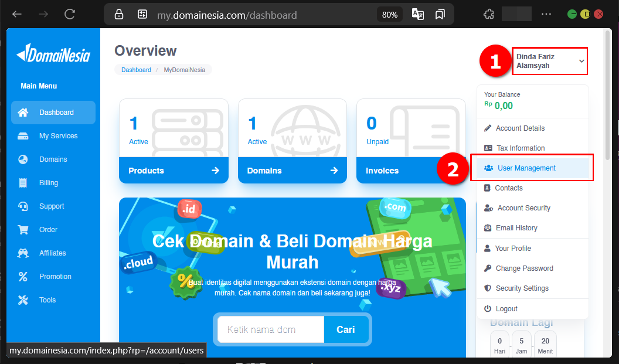Viewport: 619px width, 364px height.
Task: Click the Email History envelope icon
Action: pyautogui.click(x=488, y=228)
